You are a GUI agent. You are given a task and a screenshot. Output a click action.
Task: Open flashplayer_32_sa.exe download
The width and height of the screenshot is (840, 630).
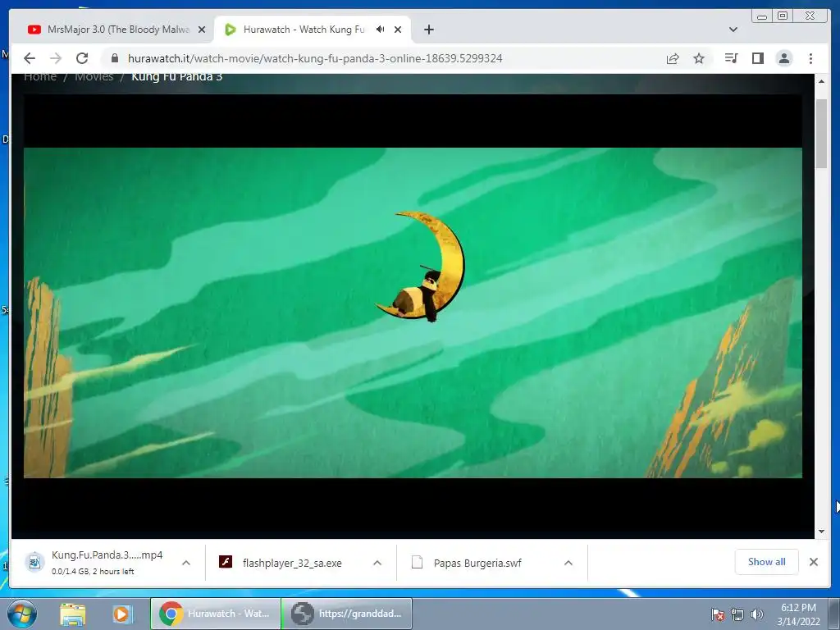point(292,563)
